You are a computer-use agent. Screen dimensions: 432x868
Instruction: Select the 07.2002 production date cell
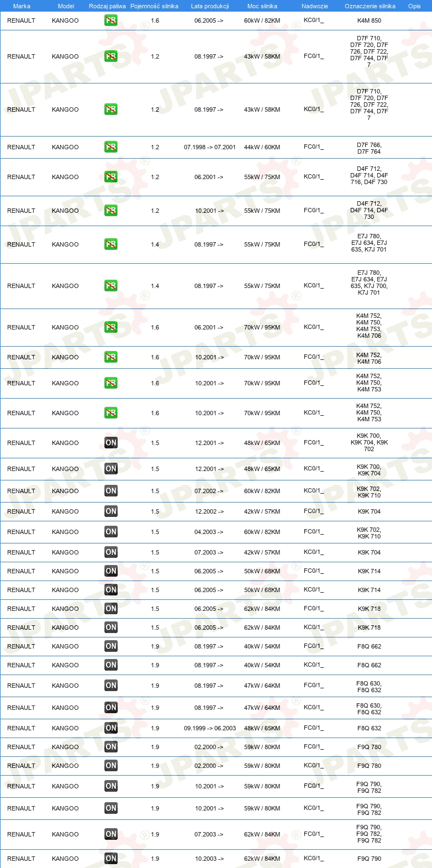(x=209, y=491)
